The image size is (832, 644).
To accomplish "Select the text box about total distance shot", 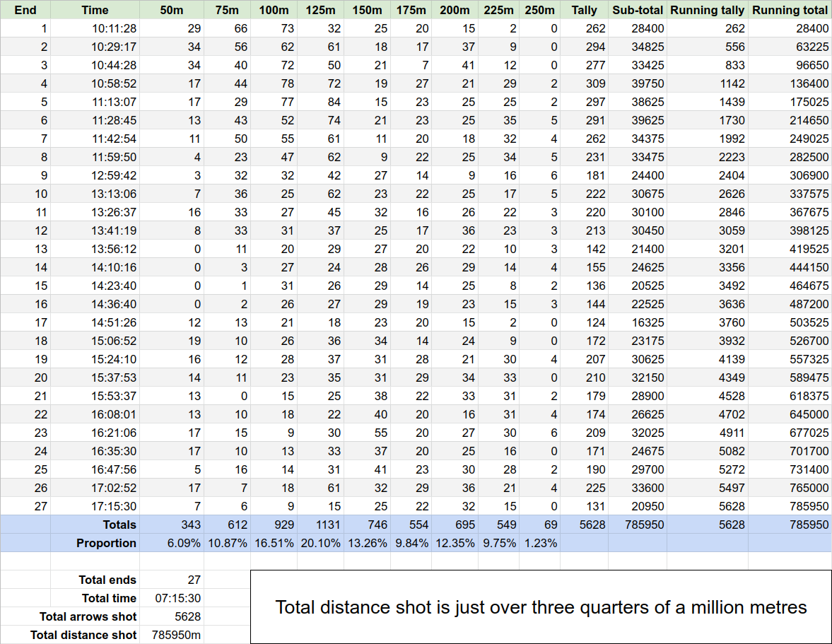I will [541, 607].
